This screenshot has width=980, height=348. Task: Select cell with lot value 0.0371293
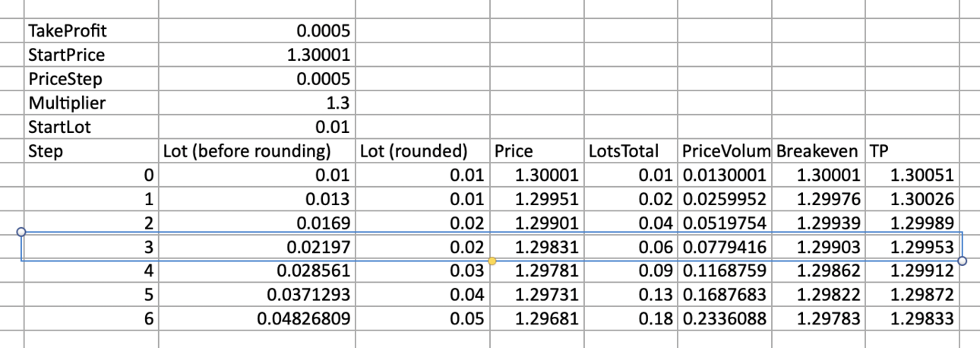(256, 294)
